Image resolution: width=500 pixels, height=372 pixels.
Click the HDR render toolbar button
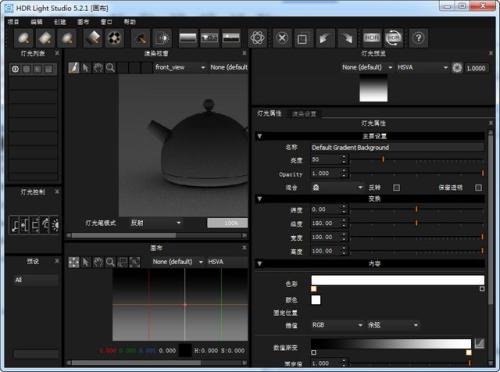click(371, 38)
